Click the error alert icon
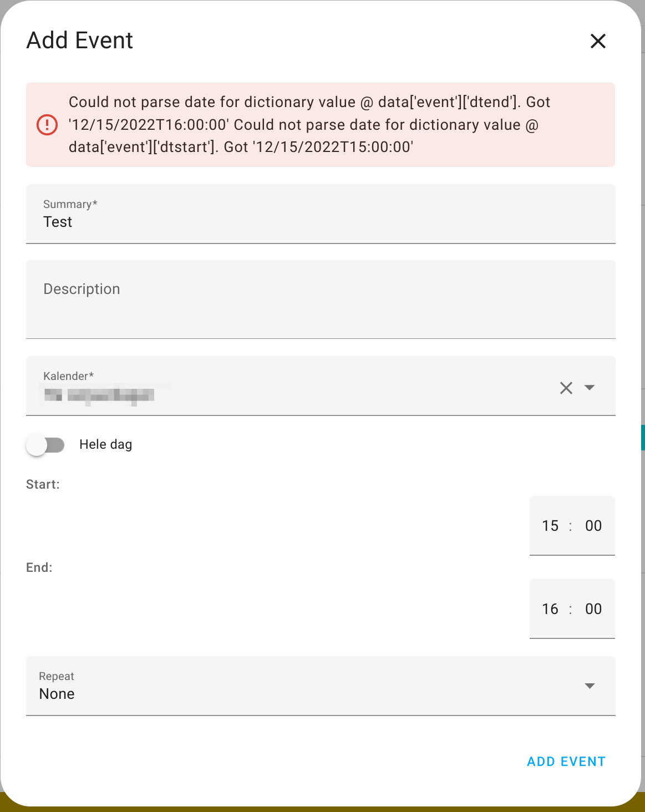This screenshot has width=645, height=812. (47, 124)
